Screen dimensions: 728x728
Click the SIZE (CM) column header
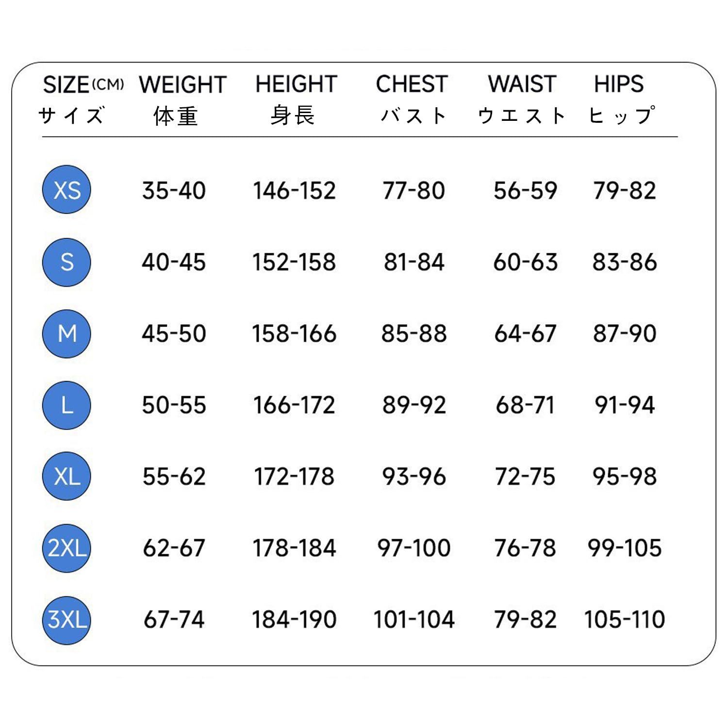[83, 85]
